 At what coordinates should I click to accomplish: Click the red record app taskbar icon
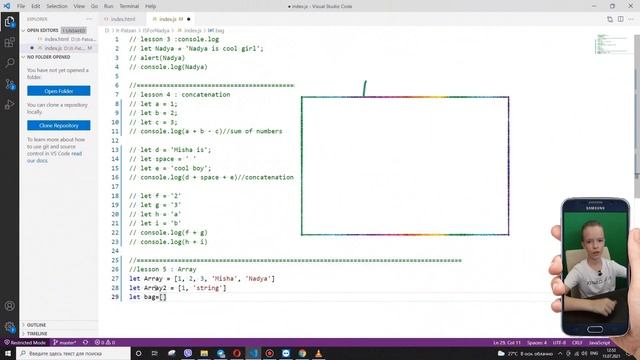pyautogui.click(x=269, y=353)
